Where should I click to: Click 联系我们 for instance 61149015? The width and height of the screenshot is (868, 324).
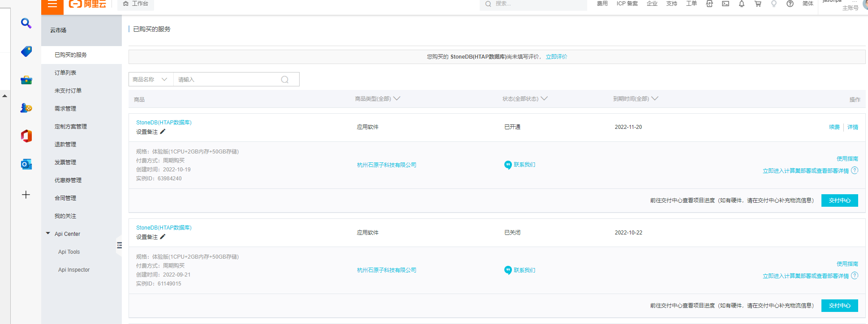[x=520, y=270]
